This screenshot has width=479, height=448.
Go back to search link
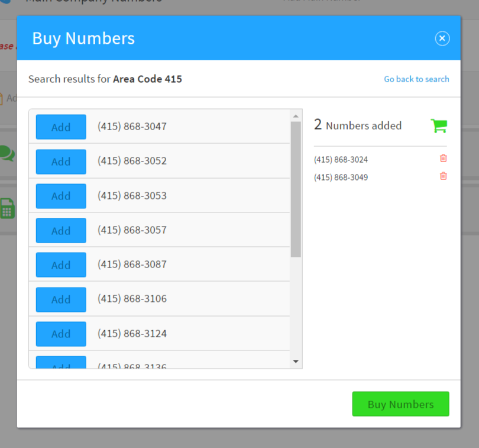[416, 79]
